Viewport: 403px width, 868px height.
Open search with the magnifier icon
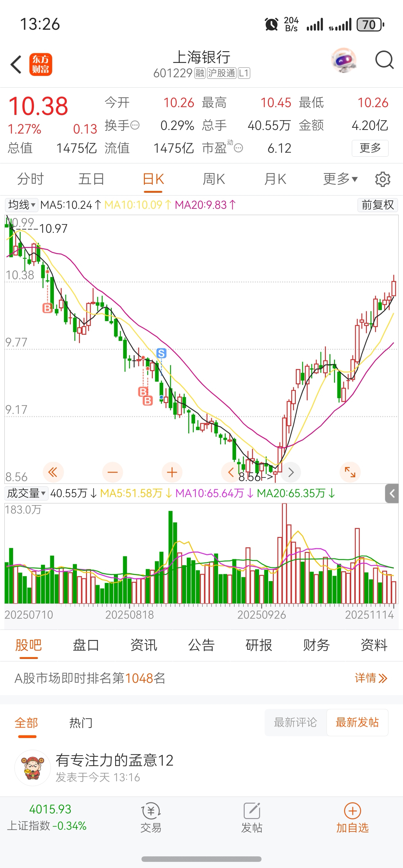(384, 60)
